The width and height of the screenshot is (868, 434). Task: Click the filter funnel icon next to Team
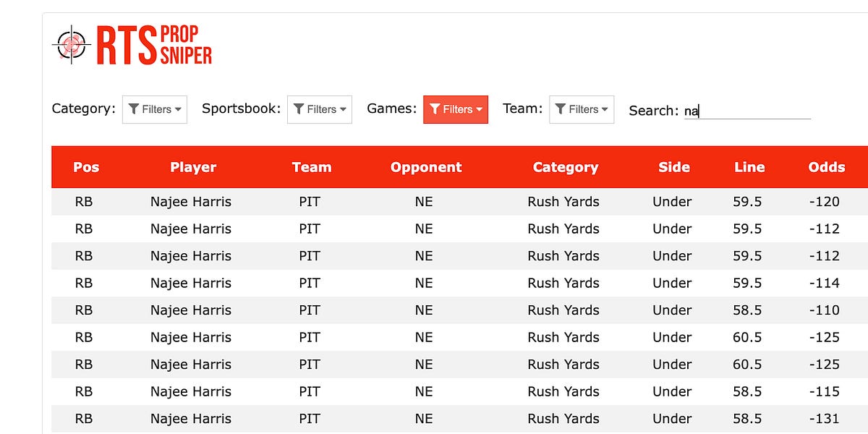pos(561,109)
